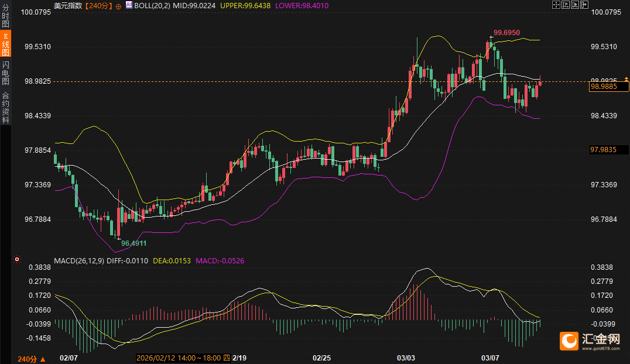Click the MACD(26,12,9) indicator label

click(79, 260)
